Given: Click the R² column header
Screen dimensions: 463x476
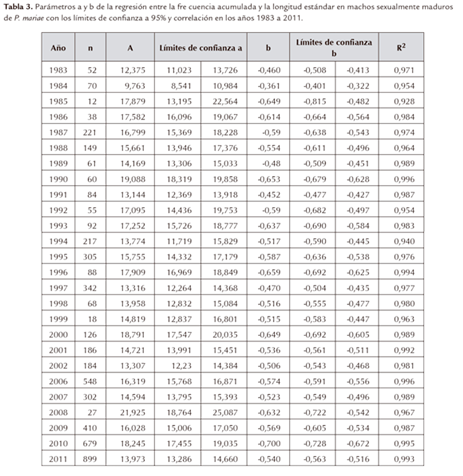Looking at the screenshot, I should [x=401, y=48].
